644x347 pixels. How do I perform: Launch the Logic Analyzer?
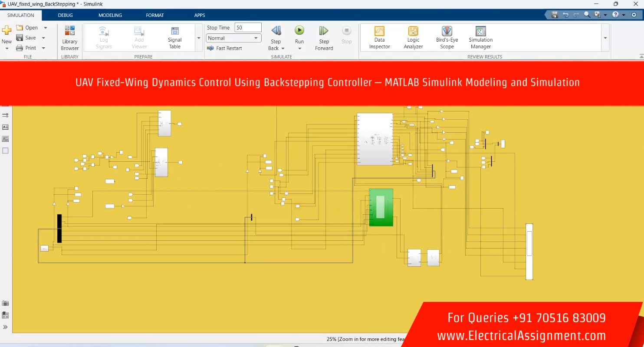click(x=413, y=37)
